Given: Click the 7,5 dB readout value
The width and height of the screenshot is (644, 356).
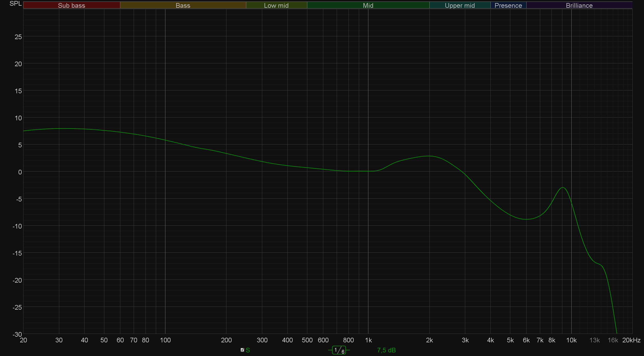Looking at the screenshot, I should [x=386, y=350].
